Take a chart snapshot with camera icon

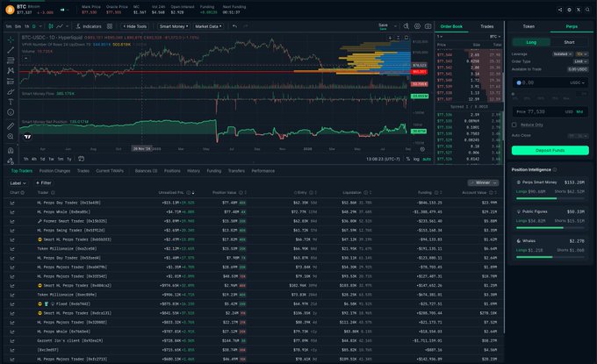pyautogui.click(x=428, y=26)
